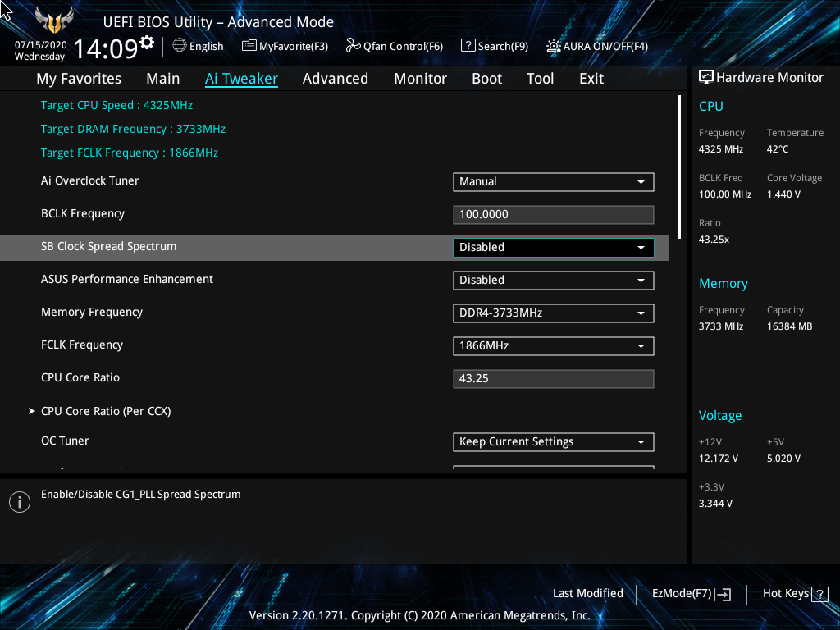Viewport: 840px width, 630px height.
Task: Open the Tool tab
Action: (540, 79)
